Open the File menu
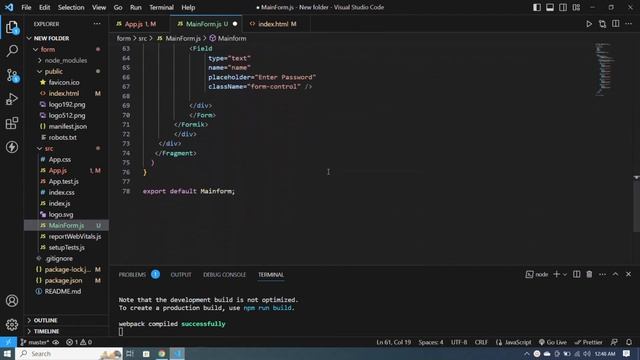Screen dimensions: 640x360 26,7
